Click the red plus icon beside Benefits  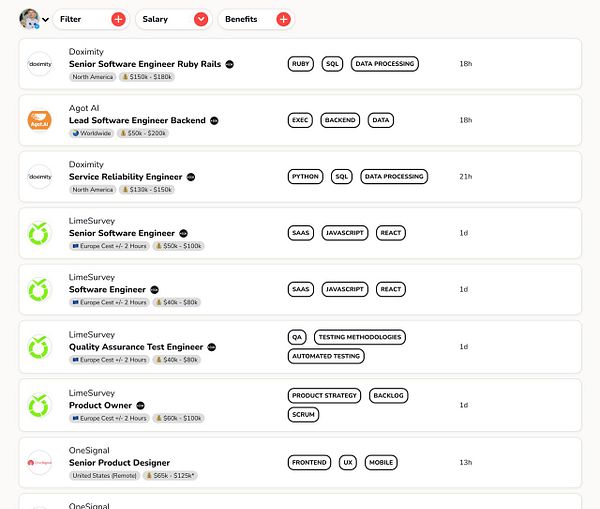tap(283, 19)
